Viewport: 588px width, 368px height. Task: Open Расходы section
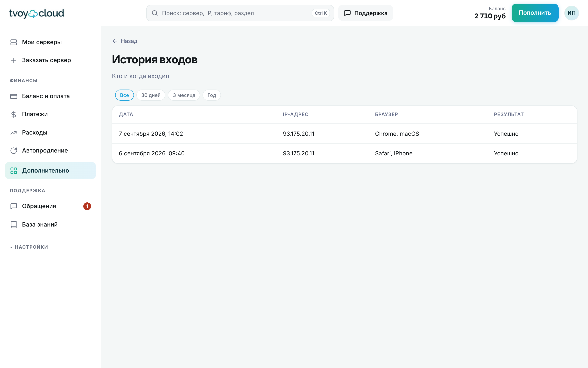(50, 133)
